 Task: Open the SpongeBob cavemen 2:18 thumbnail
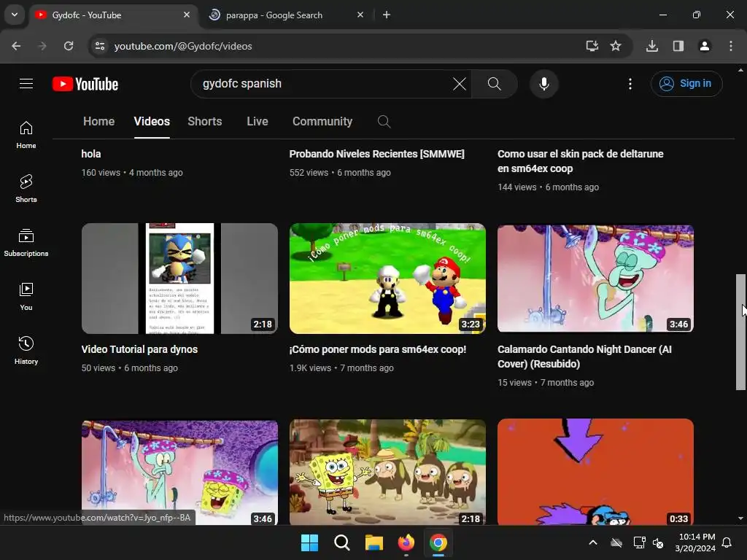tap(388, 472)
